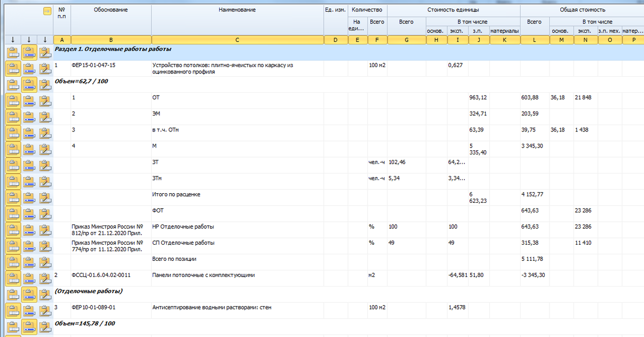The image size is (644, 337).
Task: Select cell with value -3 345,30
Action: click(x=535, y=278)
